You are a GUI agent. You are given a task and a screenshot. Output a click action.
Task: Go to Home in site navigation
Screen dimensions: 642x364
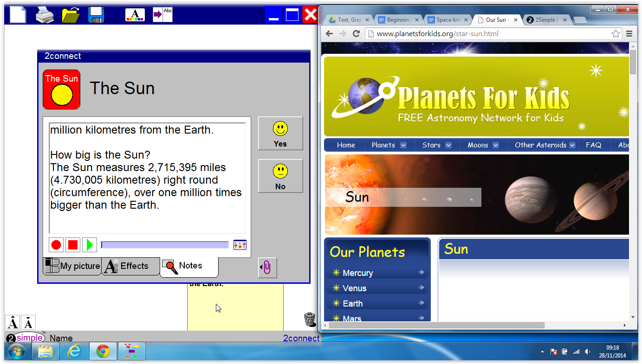[x=346, y=145]
